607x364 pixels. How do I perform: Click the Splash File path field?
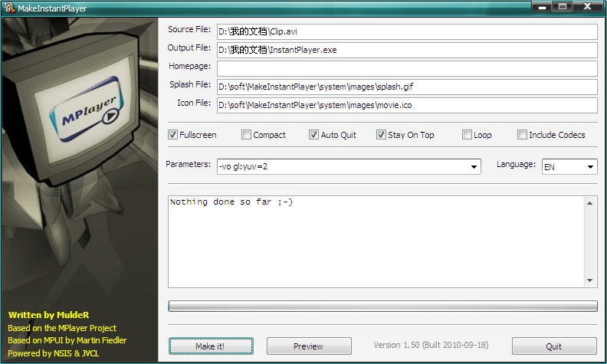pyautogui.click(x=407, y=87)
